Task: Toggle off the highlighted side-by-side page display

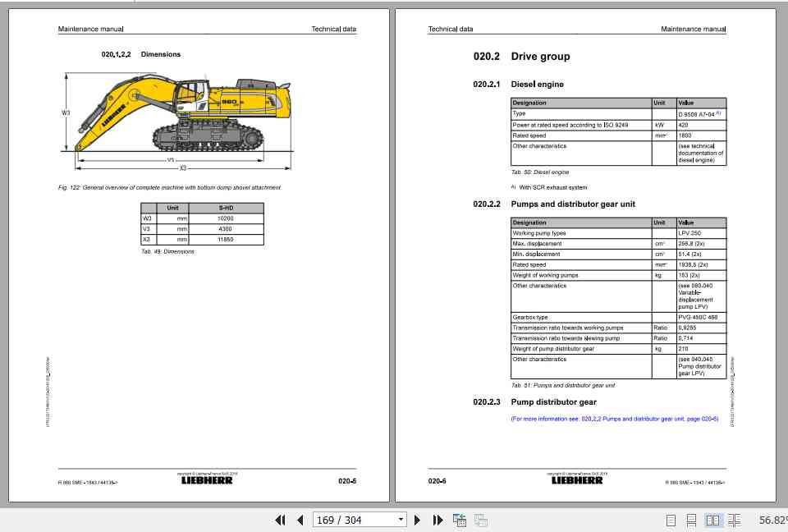Action: (712, 520)
